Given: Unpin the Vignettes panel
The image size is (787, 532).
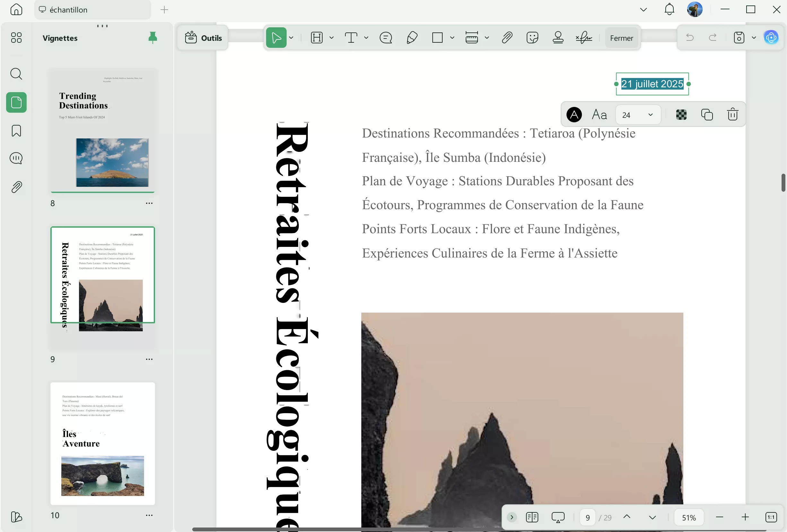Looking at the screenshot, I should [153, 38].
